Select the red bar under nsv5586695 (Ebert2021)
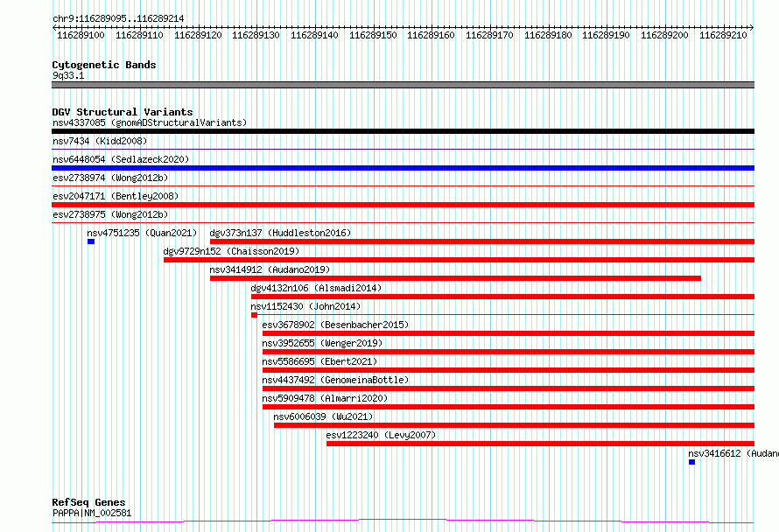The width and height of the screenshot is (779, 532). (509, 370)
